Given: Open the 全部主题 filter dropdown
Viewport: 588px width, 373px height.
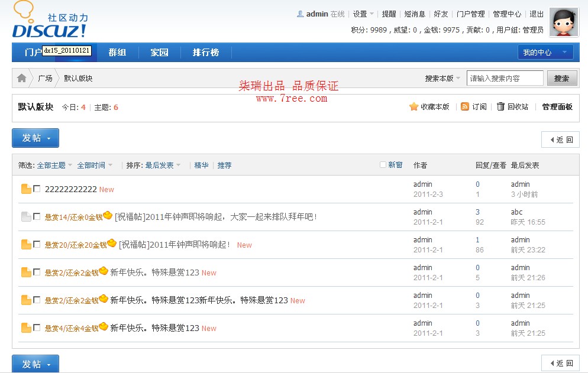Looking at the screenshot, I should coord(55,166).
